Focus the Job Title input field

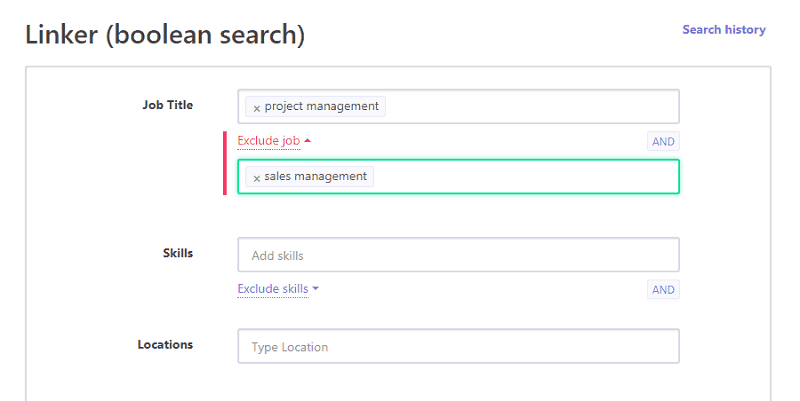point(530,107)
